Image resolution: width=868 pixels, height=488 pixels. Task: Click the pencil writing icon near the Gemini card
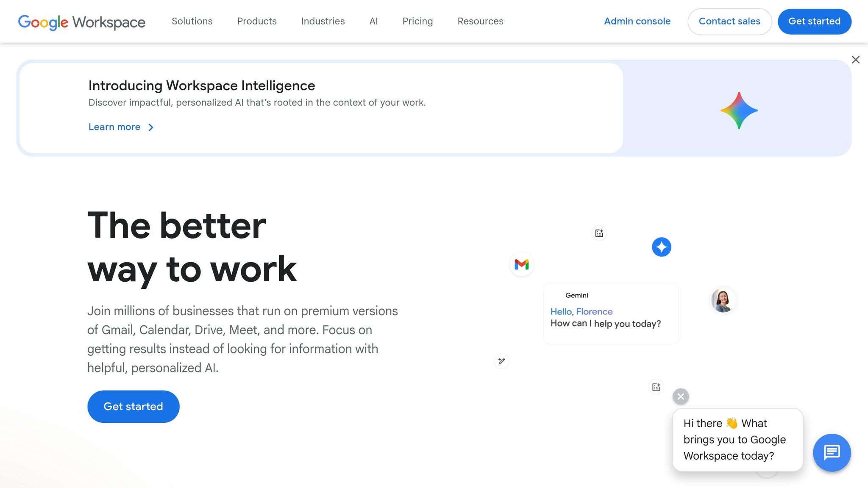coord(501,361)
